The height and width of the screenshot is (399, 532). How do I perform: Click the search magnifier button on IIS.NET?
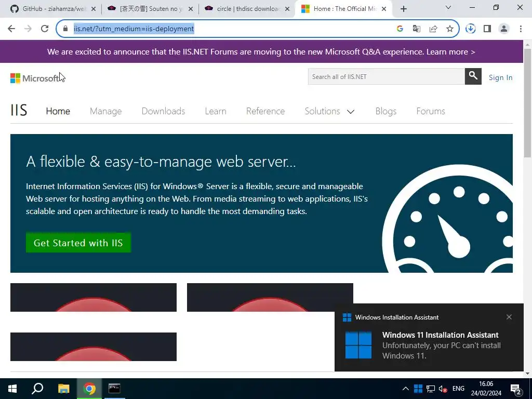pos(473,76)
